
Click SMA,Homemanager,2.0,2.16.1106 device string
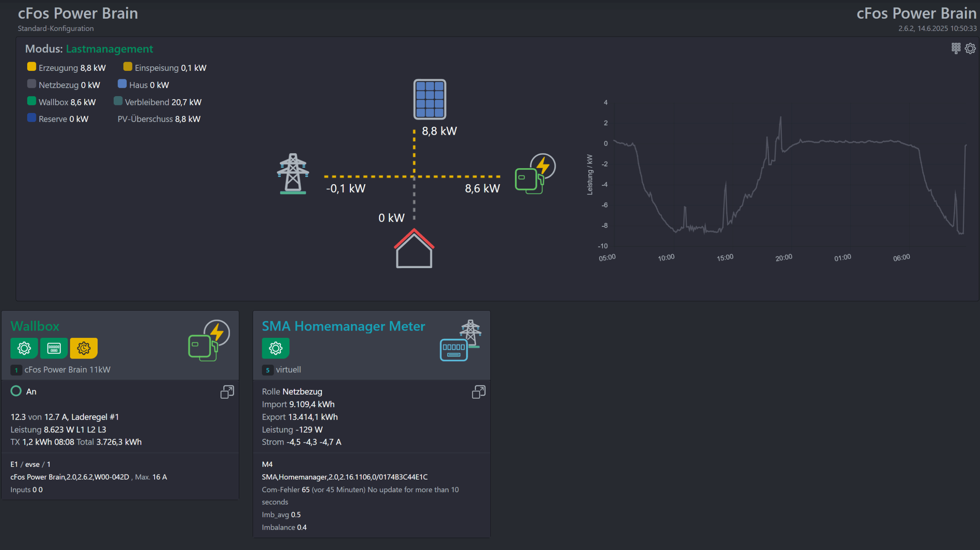tap(345, 477)
